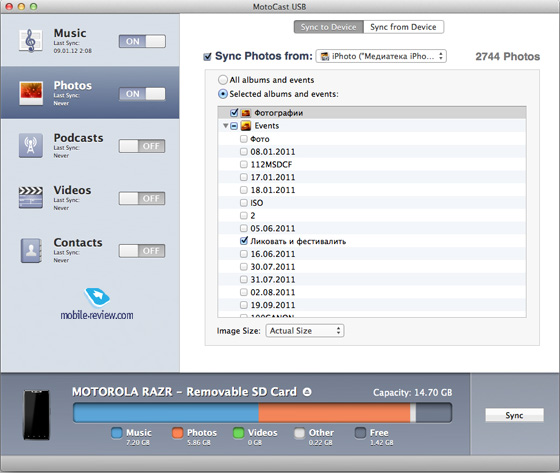The height and width of the screenshot is (473, 560).
Task: Click the eject icon beside Removable SD Card
Action: click(x=307, y=392)
